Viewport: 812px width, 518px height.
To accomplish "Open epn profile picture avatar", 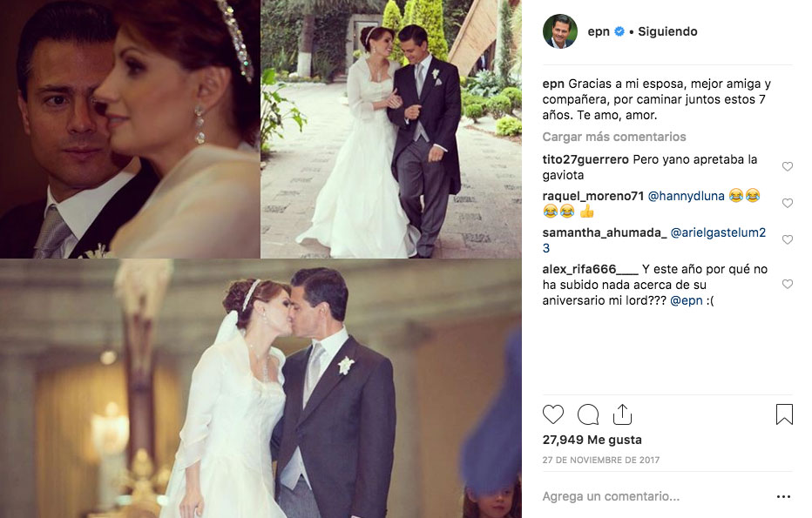I will [x=560, y=31].
